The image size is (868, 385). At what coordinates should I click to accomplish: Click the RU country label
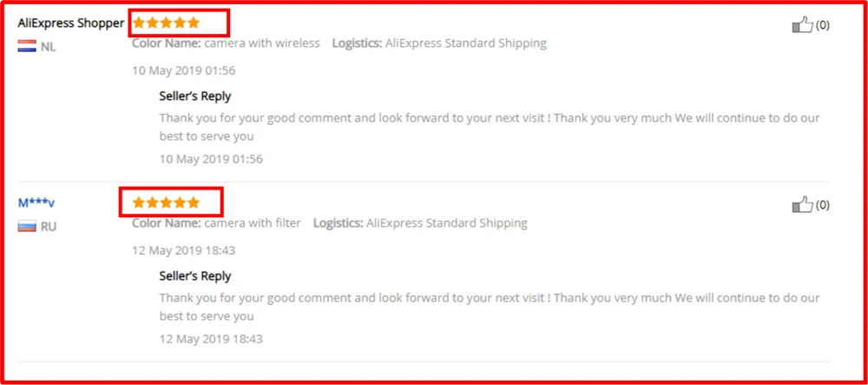[x=49, y=227]
